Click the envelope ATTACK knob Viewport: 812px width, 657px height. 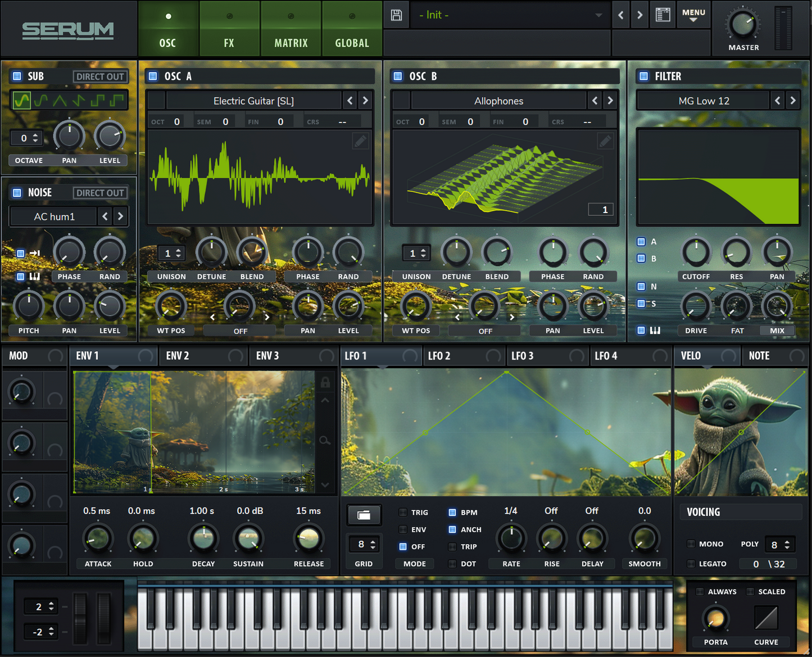click(x=98, y=538)
